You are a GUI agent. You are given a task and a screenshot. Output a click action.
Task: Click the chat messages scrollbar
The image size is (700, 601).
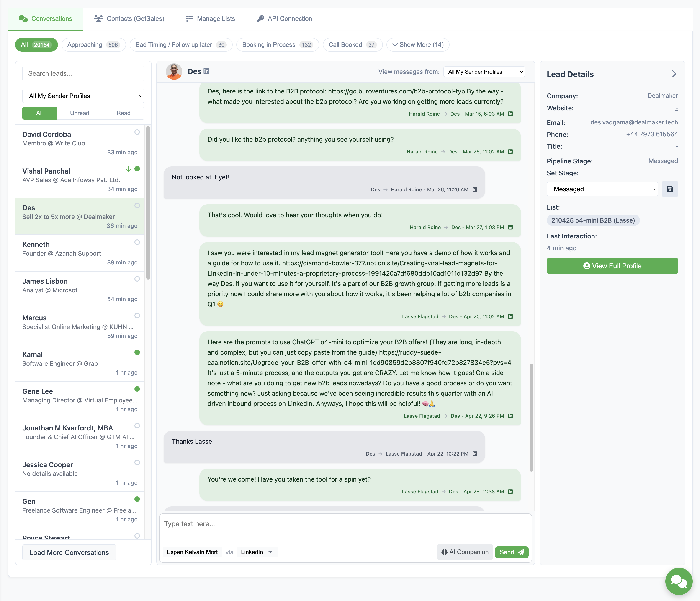(531, 417)
